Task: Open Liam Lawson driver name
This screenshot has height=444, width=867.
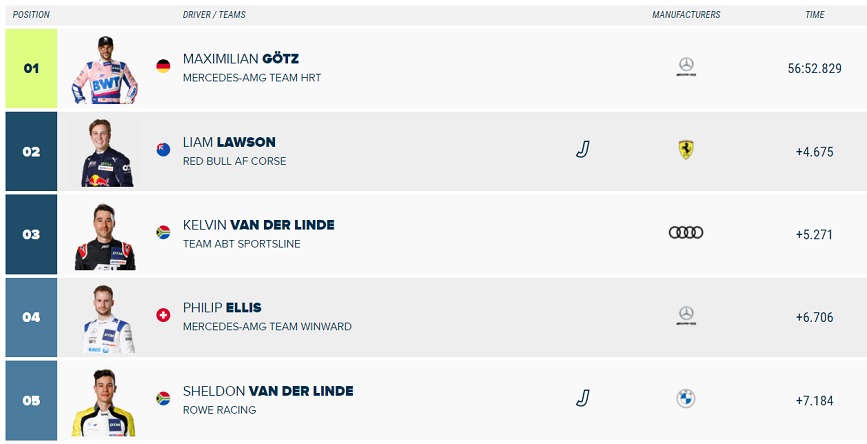Action: click(x=229, y=142)
